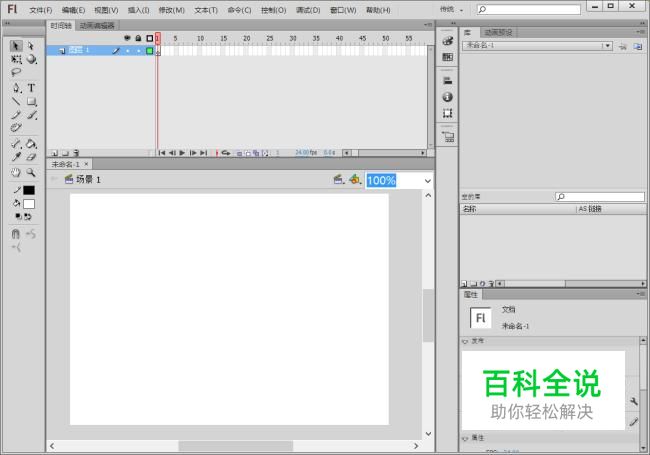Go to first frame in timeline controls
The image size is (650, 455).
tap(162, 153)
